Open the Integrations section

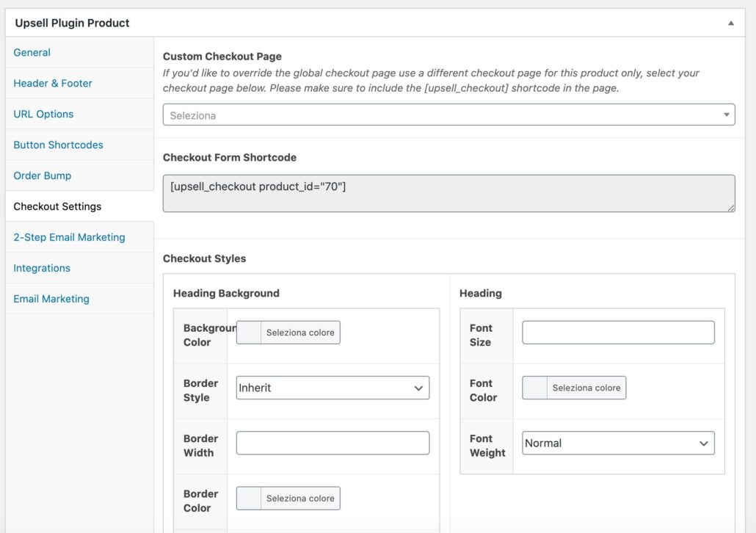(42, 268)
